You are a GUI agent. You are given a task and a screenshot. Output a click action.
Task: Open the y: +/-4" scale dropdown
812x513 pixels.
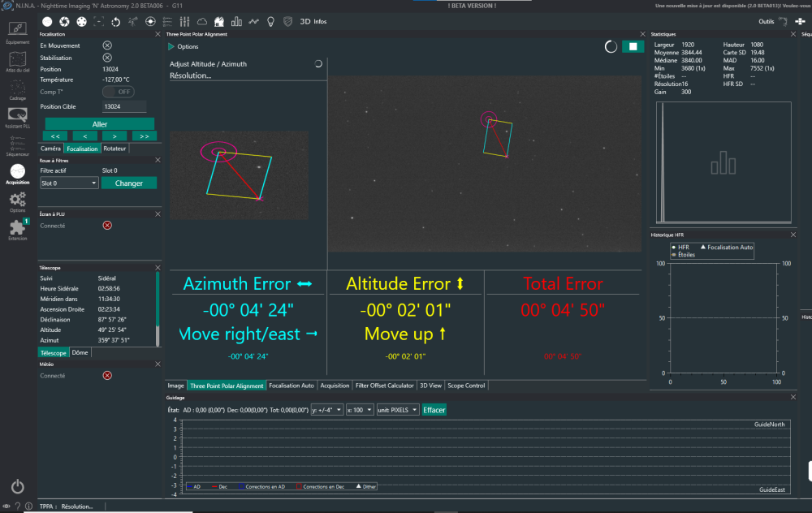[326, 410]
